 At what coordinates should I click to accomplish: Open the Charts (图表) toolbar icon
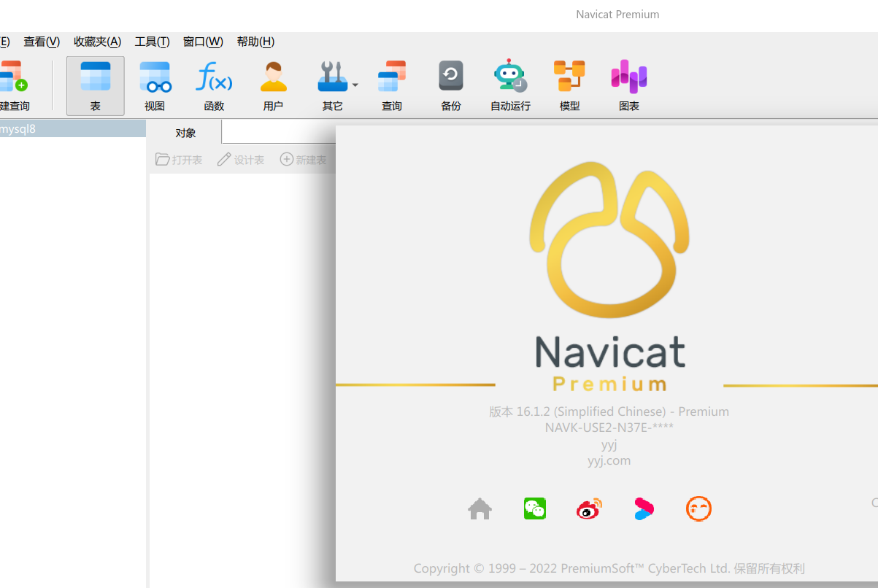[x=629, y=86]
